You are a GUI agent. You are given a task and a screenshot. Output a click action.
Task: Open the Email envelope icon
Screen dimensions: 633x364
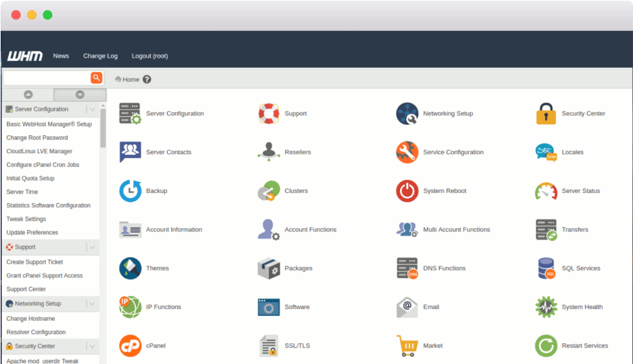tap(407, 307)
